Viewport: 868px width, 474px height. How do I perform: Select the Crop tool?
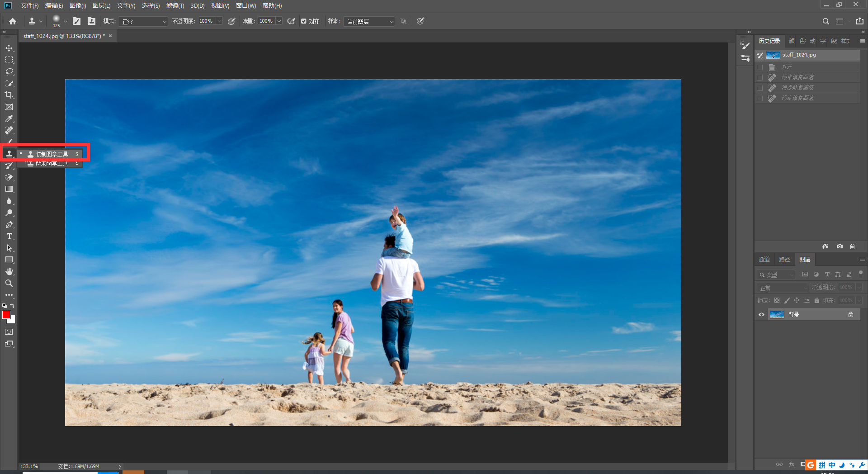9,95
